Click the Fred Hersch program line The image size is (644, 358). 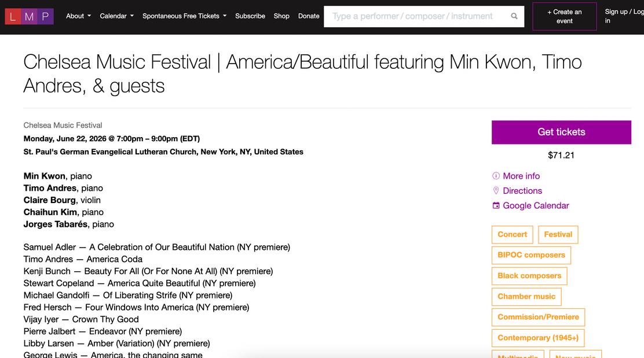[136, 307]
